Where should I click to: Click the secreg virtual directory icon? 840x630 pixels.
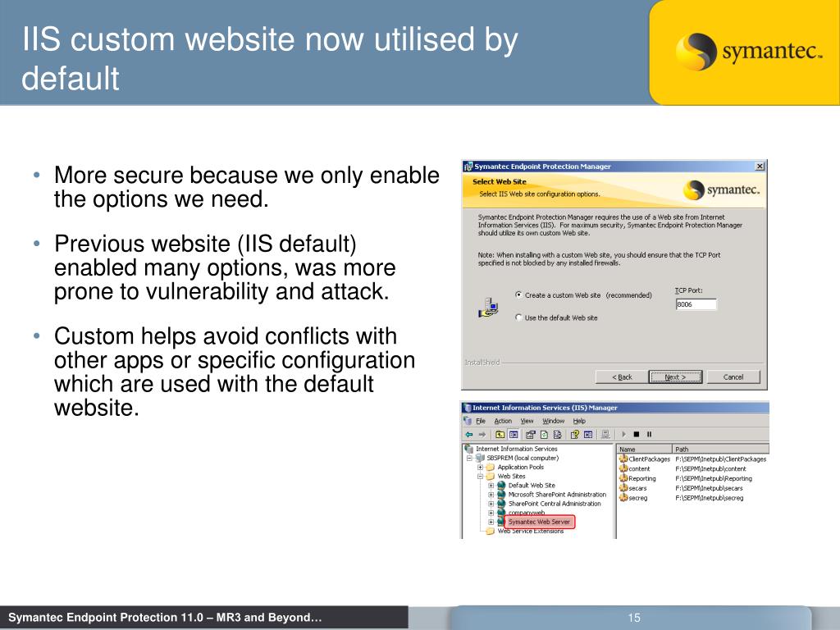pyautogui.click(x=623, y=497)
